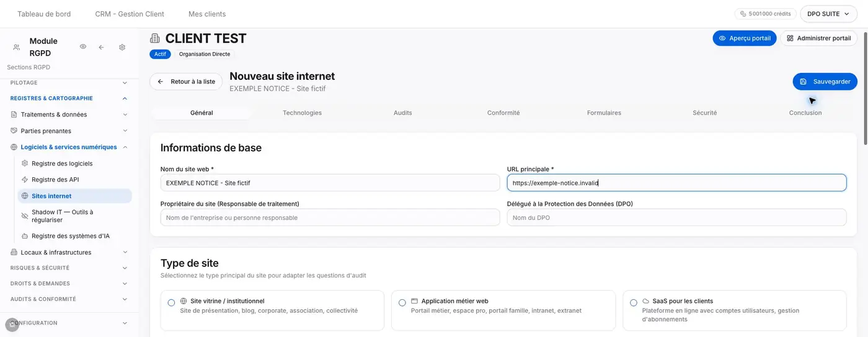Click the Sauvegarder button
868x337 pixels.
point(825,82)
